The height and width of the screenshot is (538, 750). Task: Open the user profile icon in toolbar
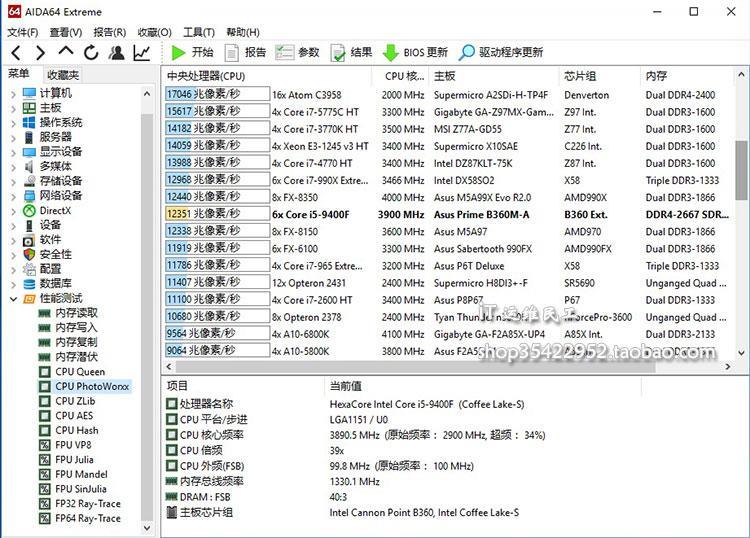pyautogui.click(x=117, y=52)
